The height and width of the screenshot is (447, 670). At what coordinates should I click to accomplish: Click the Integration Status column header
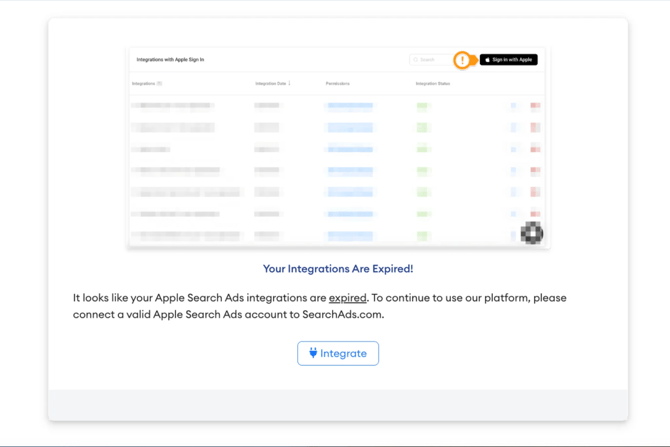point(433,84)
